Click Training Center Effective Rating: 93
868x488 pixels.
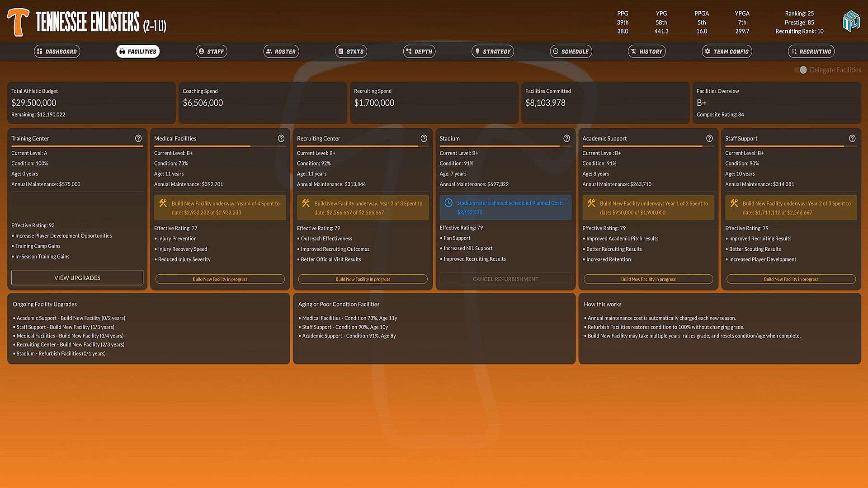[x=33, y=225]
